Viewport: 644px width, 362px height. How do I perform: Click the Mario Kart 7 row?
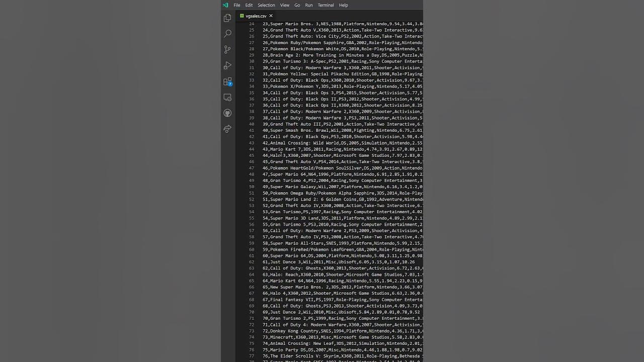click(x=343, y=149)
